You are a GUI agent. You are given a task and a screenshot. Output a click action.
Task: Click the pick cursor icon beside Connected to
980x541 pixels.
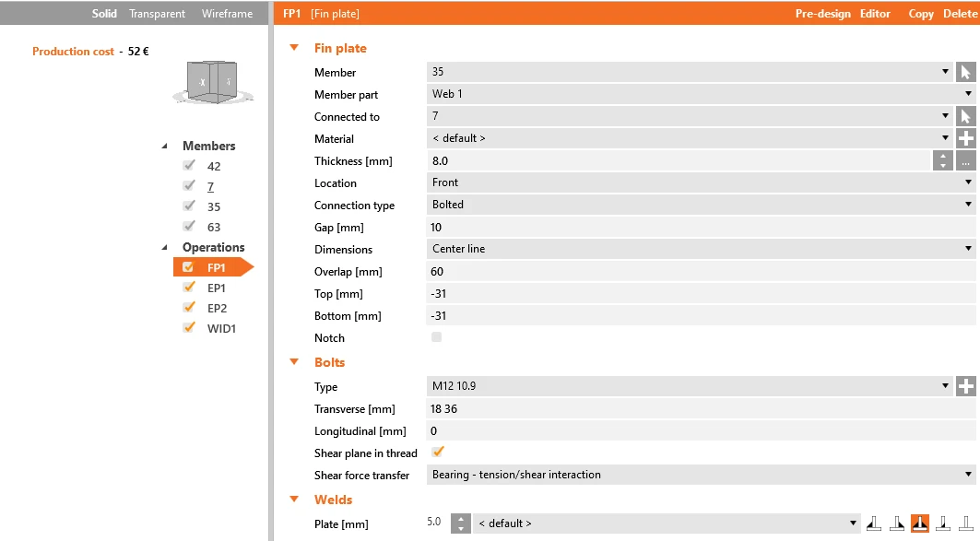click(x=965, y=116)
